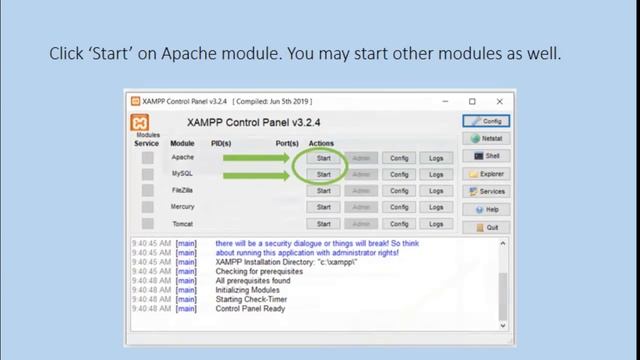Open Config for the Mercury module
The height and width of the screenshot is (360, 640).
pos(399,207)
